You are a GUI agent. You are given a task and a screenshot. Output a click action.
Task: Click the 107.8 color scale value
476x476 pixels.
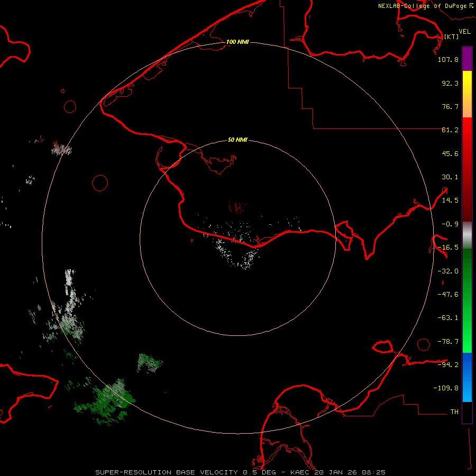tap(448, 59)
